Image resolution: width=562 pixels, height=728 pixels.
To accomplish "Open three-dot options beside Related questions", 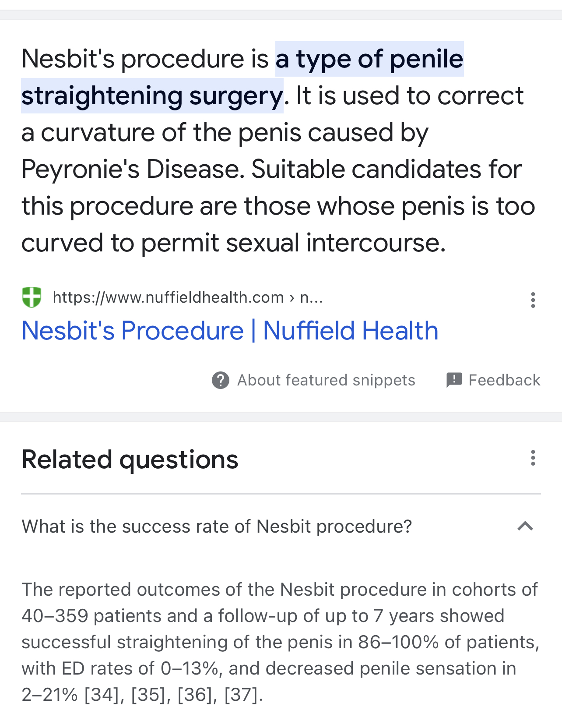I will [533, 458].
